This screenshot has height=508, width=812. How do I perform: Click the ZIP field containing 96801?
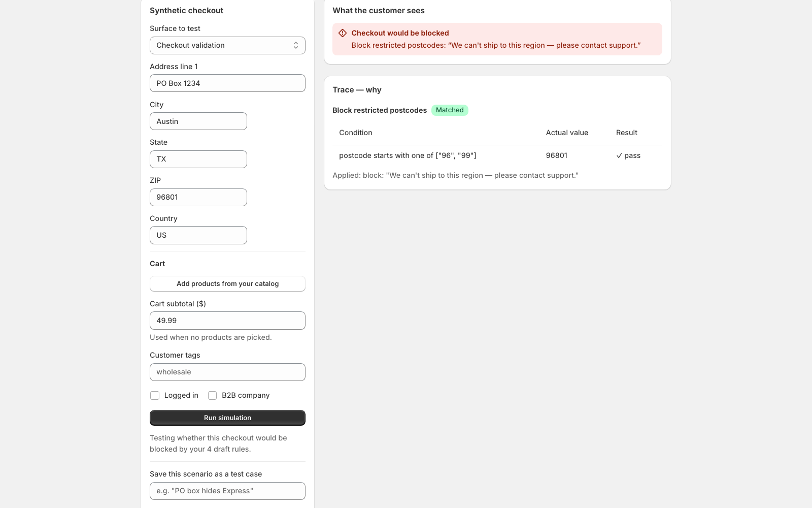[x=198, y=197]
